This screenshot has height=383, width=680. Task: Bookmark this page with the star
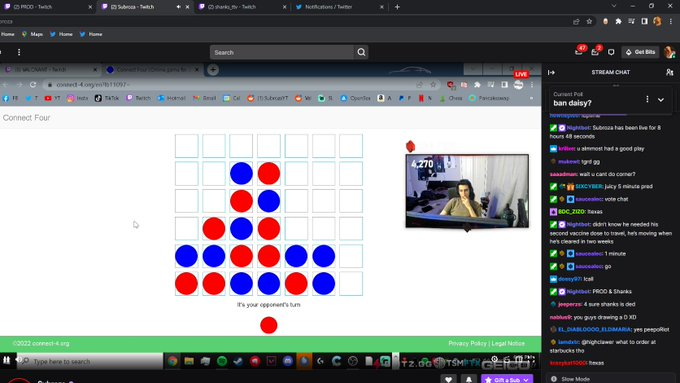pos(589,21)
